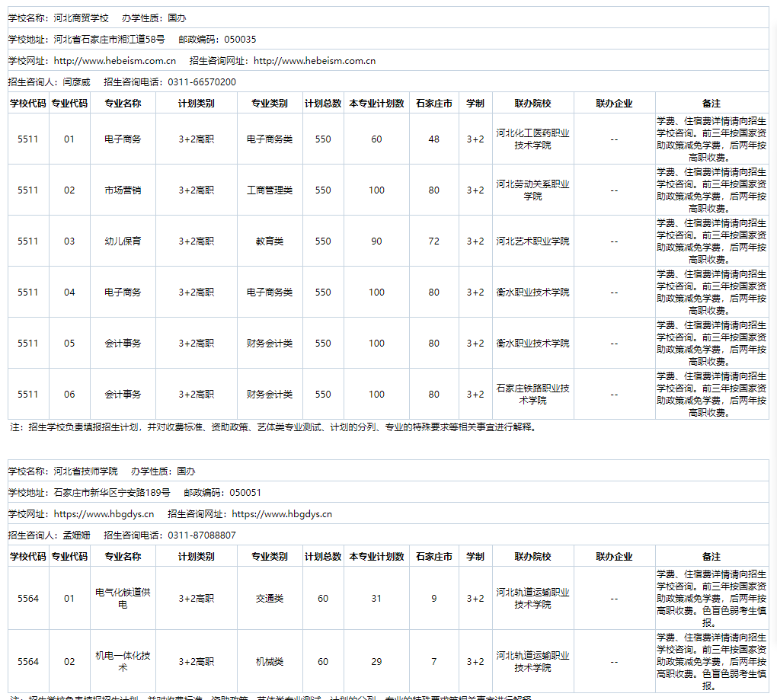Click the 联办院校 column header
The width and height of the screenshot is (777, 700).
(533, 102)
